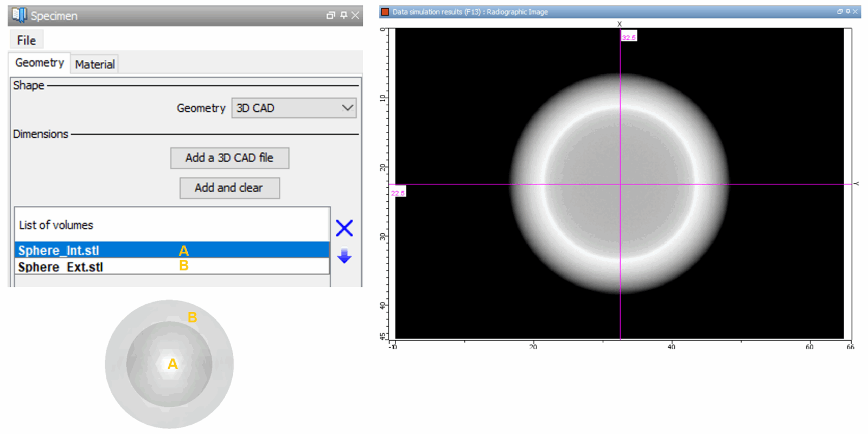The image size is (868, 434).
Task: Open the File menu
Action: (26, 40)
